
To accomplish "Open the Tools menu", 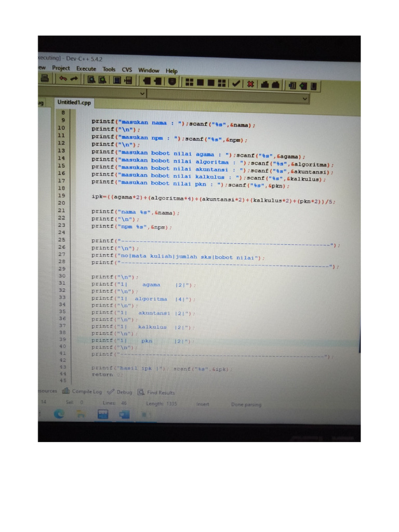I will 109,69.
